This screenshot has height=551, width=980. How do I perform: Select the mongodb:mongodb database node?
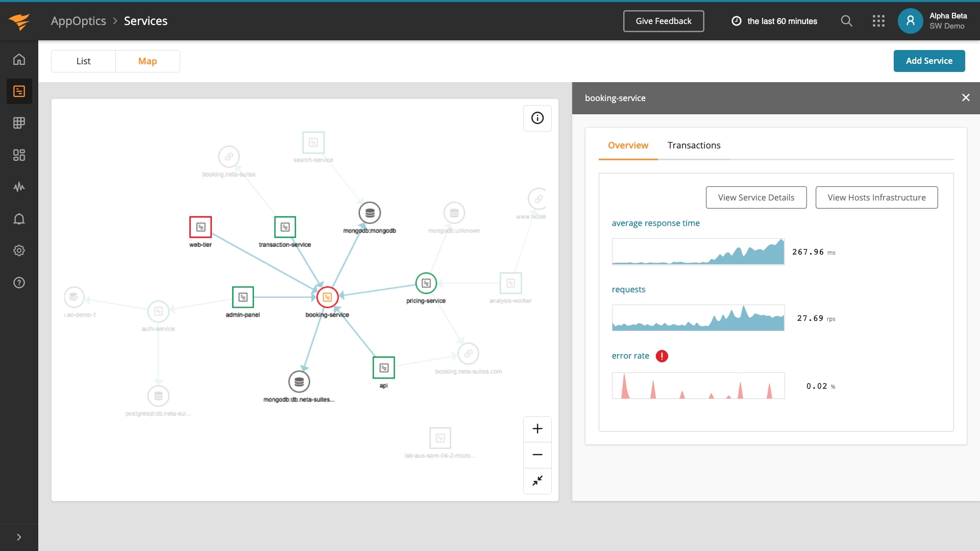pyautogui.click(x=370, y=213)
